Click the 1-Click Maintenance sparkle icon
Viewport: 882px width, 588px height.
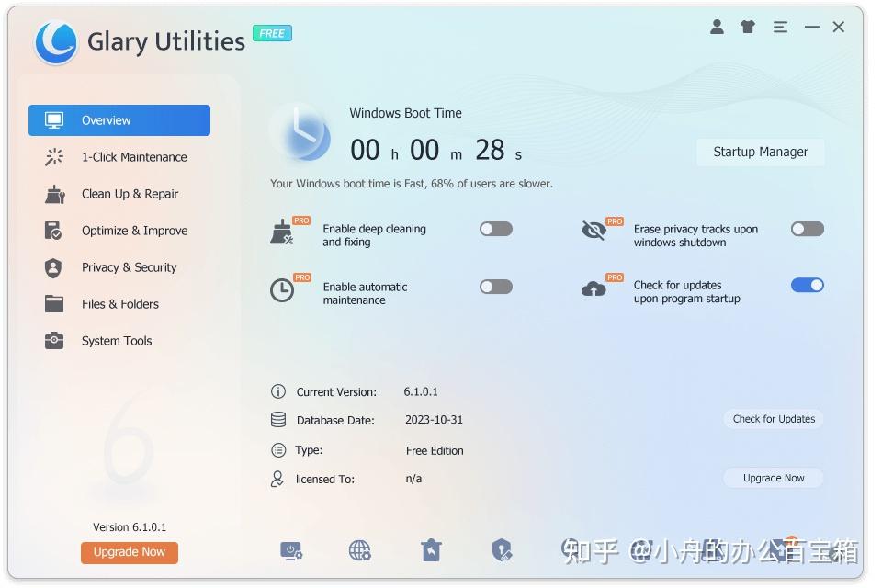(53, 157)
